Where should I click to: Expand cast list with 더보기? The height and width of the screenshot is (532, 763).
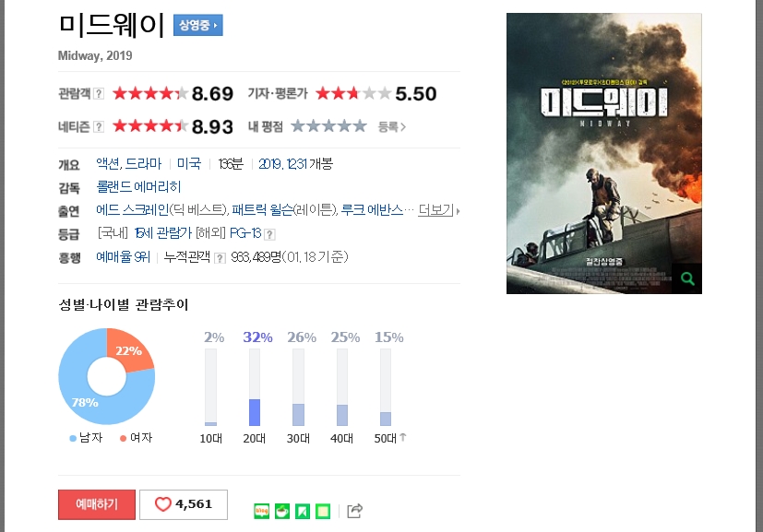[x=438, y=210]
